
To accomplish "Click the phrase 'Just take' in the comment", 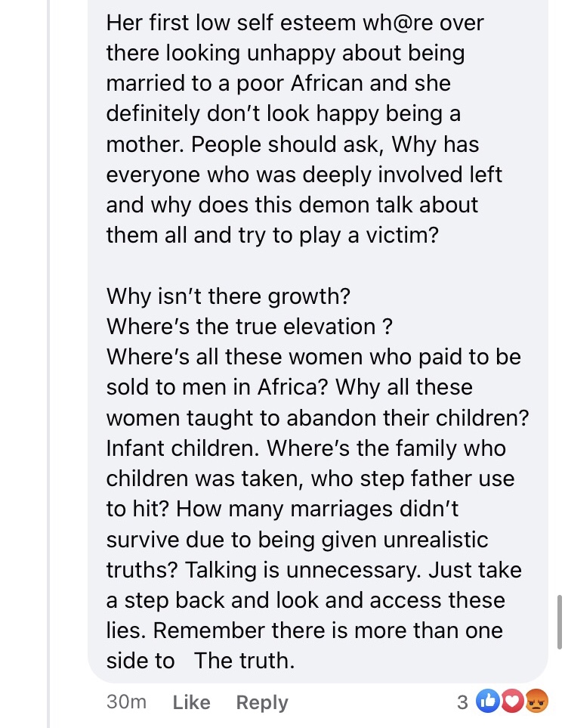I will (x=474, y=569).
